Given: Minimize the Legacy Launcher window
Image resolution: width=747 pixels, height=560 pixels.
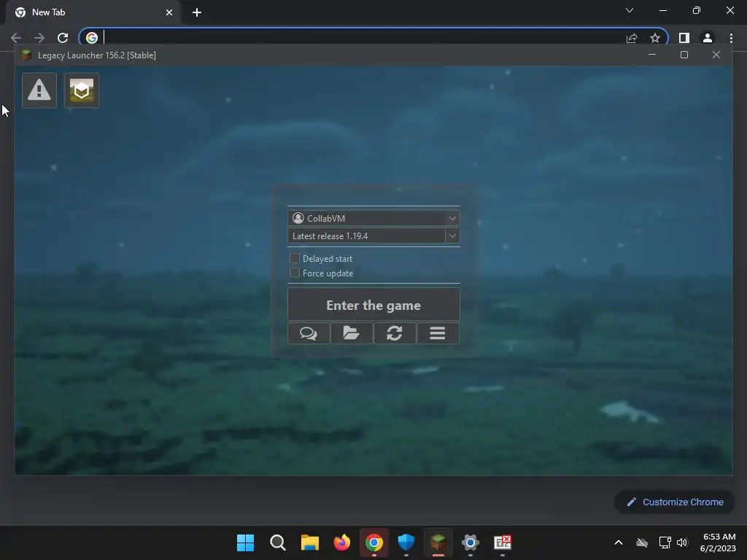Looking at the screenshot, I should click(x=652, y=55).
